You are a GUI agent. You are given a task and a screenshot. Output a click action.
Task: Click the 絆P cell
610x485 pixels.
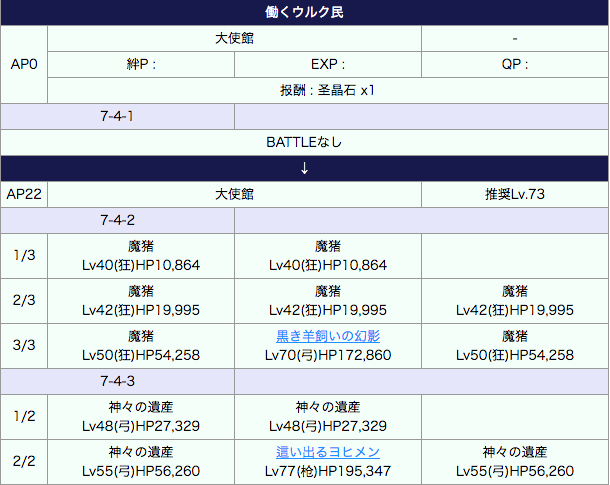141,64
